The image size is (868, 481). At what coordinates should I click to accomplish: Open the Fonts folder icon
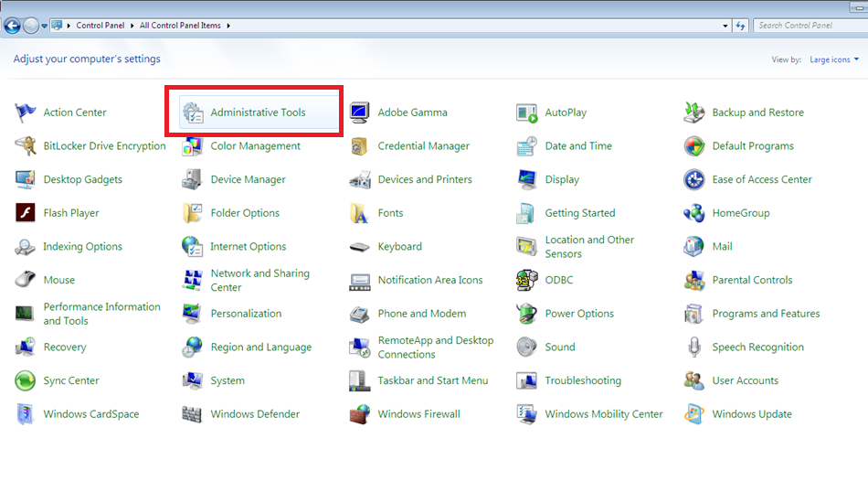pyautogui.click(x=360, y=213)
